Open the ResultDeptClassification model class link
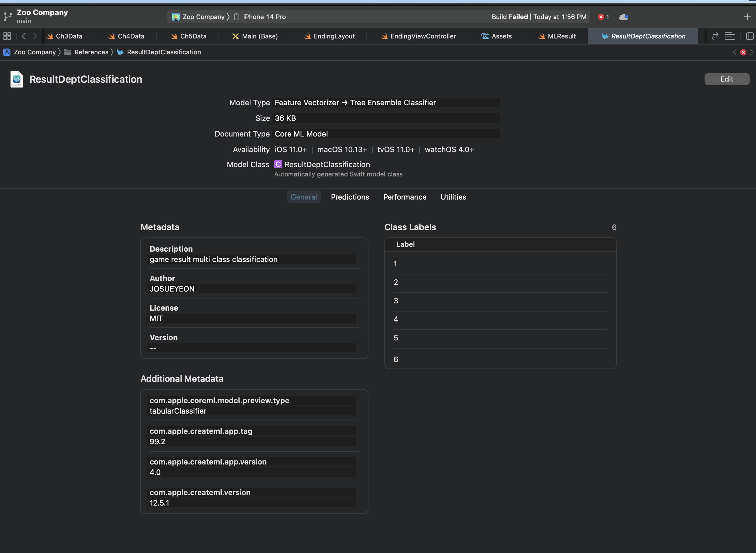This screenshot has width=756, height=553. click(x=327, y=164)
